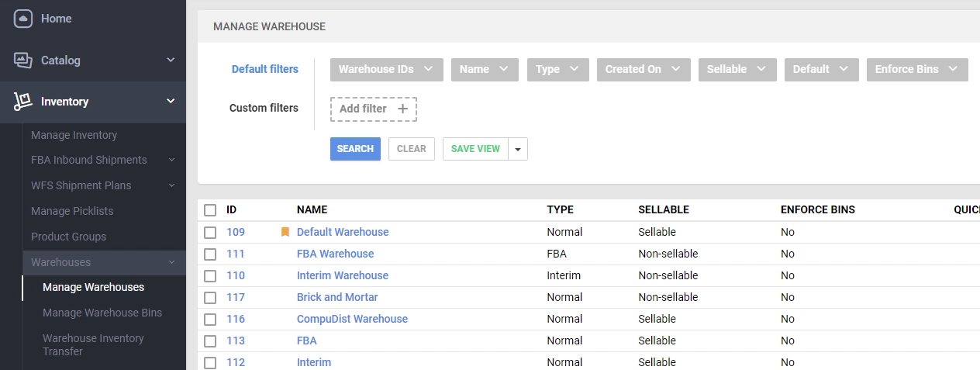The height and width of the screenshot is (370, 980).
Task: Open the Default filter dropdown
Action: point(822,69)
